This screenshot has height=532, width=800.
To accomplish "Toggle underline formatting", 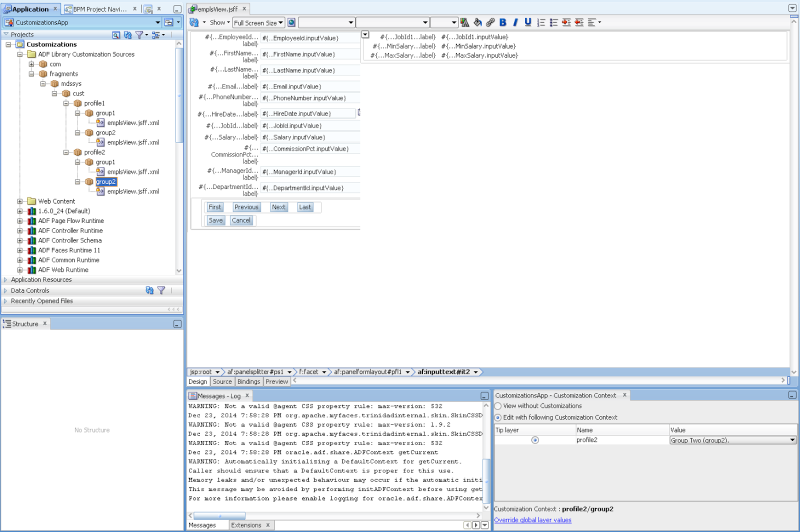I will click(x=528, y=22).
